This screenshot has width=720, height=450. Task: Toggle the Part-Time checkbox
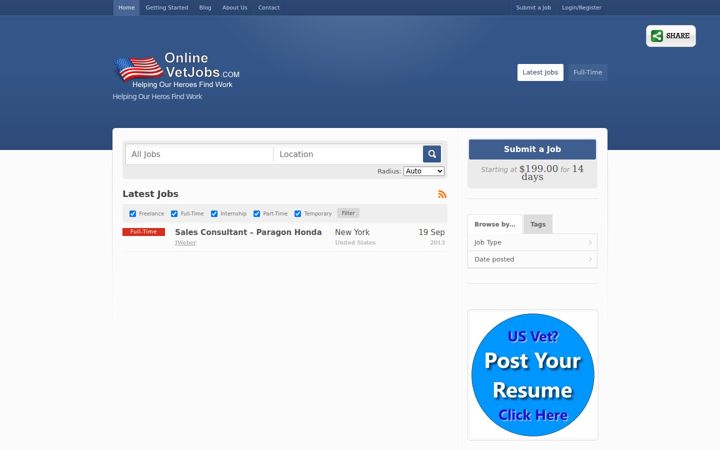pyautogui.click(x=257, y=214)
